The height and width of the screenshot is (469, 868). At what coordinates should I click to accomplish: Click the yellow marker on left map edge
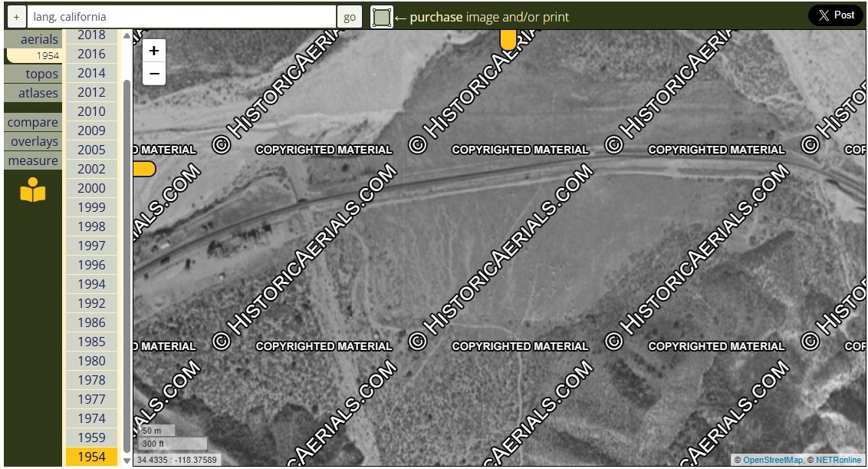(143, 169)
